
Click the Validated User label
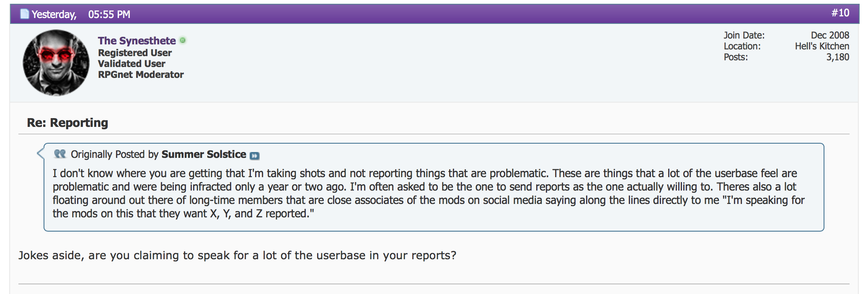[x=132, y=64]
